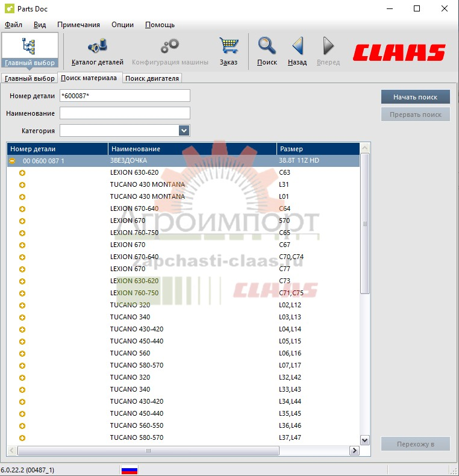Collapse part 00 0600 087 1 row
Image resolution: width=459 pixels, height=476 pixels.
tap(12, 161)
